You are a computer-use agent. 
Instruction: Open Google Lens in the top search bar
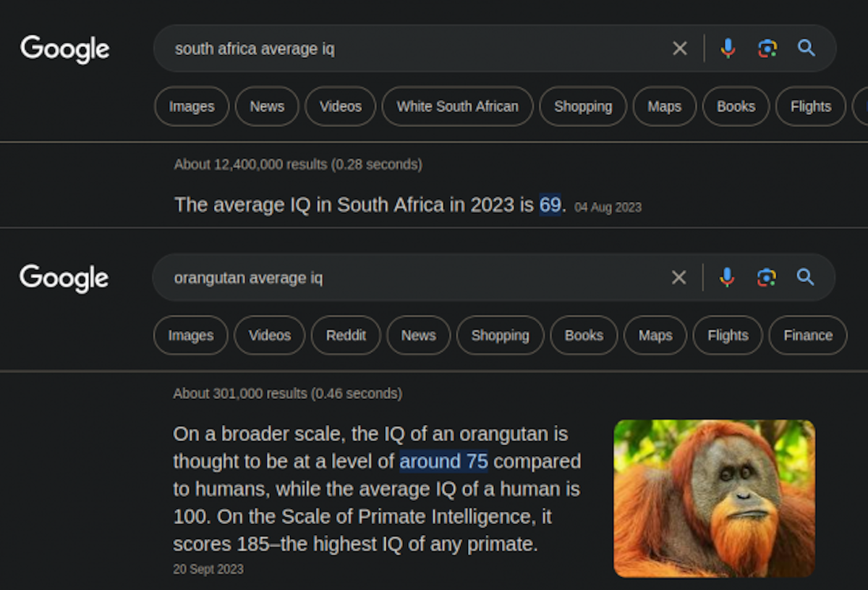click(767, 49)
